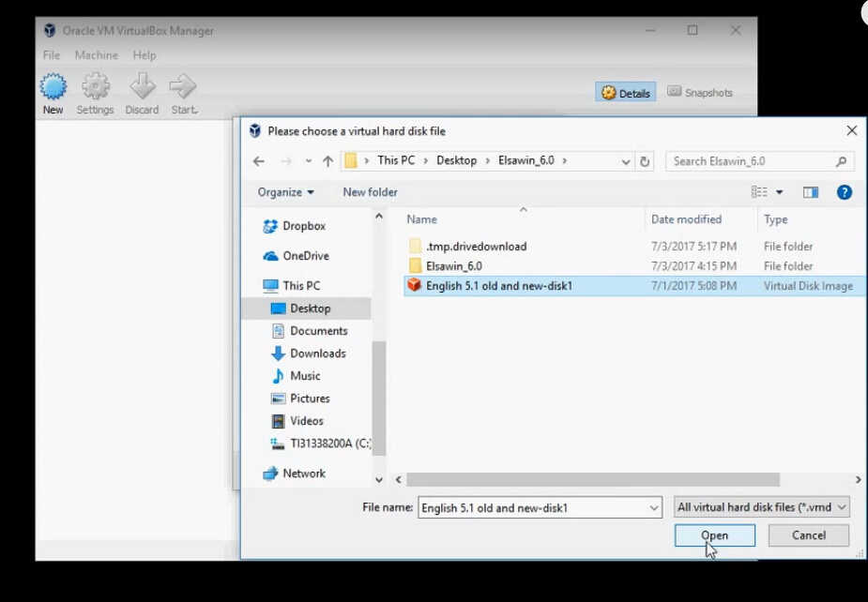Open the virtual hard disk file type dropdown

pyautogui.click(x=762, y=507)
